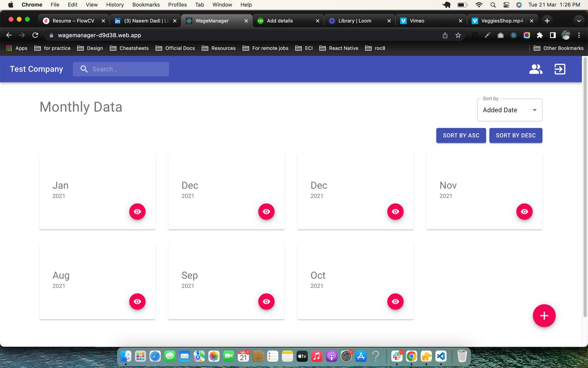
Task: View Sep 2021 data with eye button
Action: [x=266, y=302]
